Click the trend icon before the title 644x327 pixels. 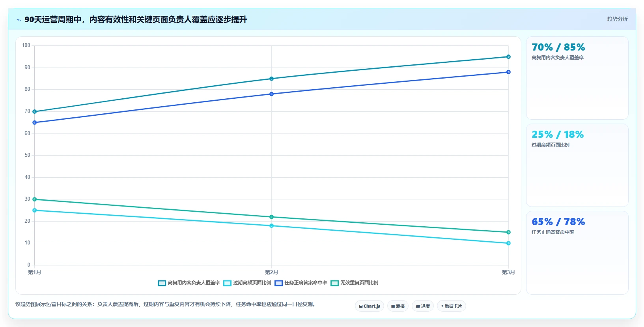(x=19, y=20)
